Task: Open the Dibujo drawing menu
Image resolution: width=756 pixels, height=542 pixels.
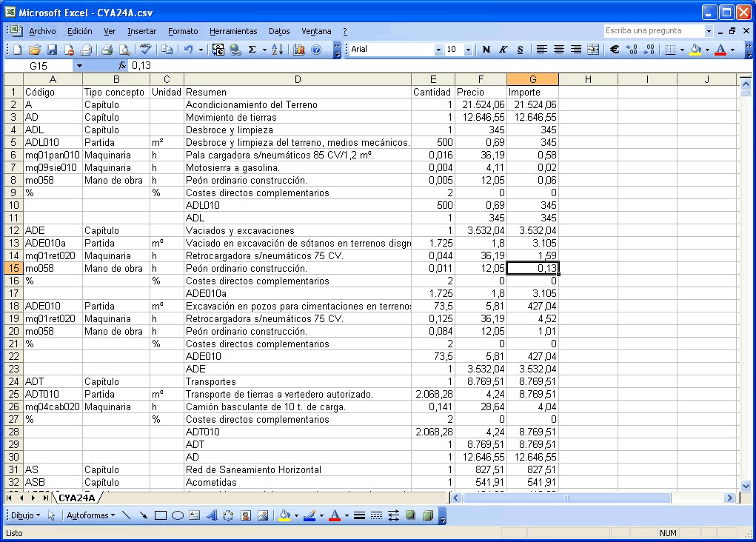Action: point(26,515)
